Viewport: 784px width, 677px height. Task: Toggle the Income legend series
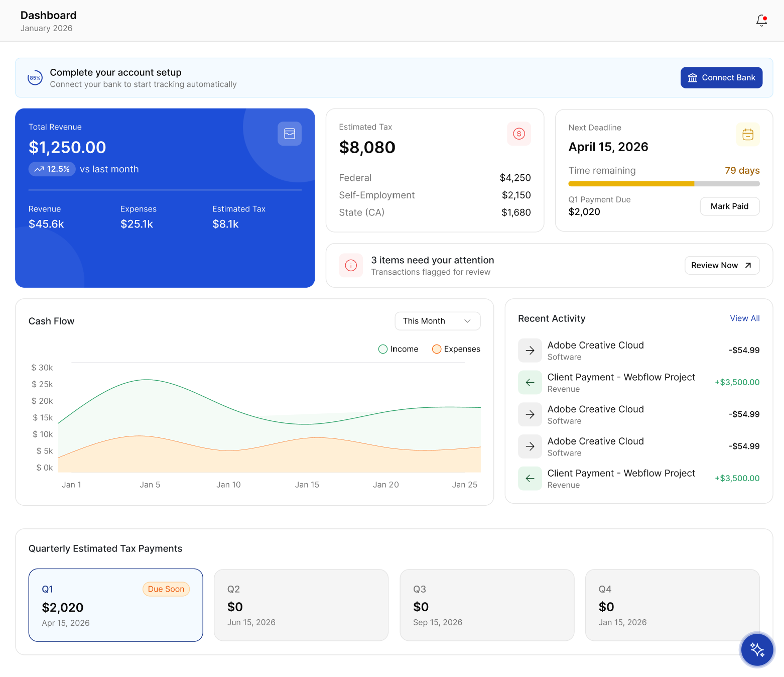398,349
